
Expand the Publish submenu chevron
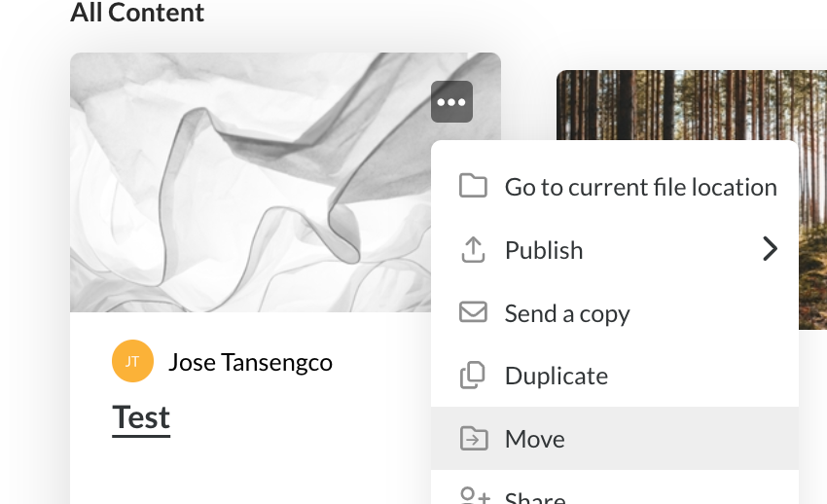(770, 250)
